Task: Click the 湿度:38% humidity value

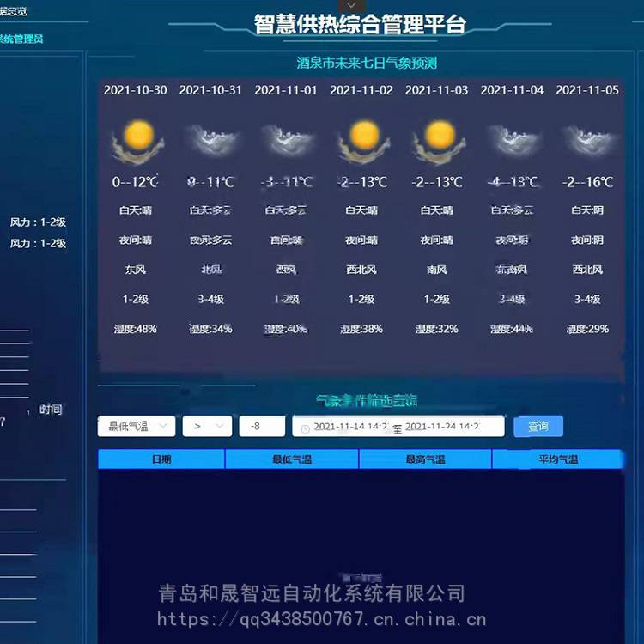Action: [x=361, y=329]
